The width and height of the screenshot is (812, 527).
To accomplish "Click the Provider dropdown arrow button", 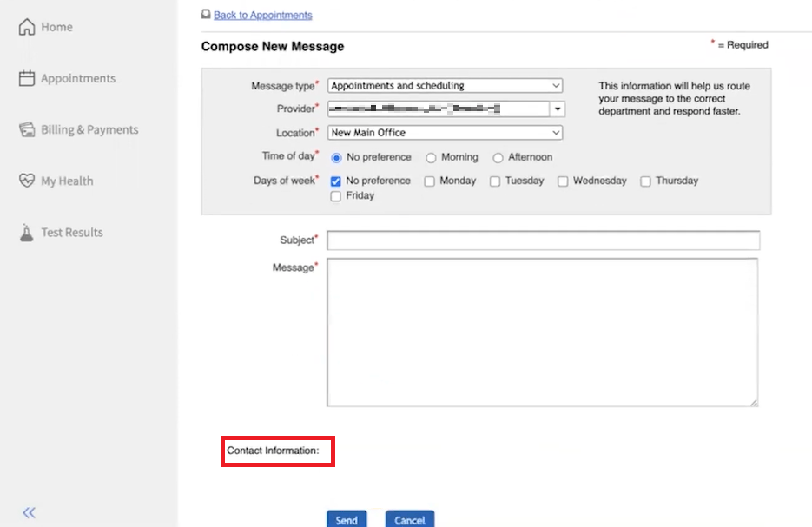I will pos(558,109).
